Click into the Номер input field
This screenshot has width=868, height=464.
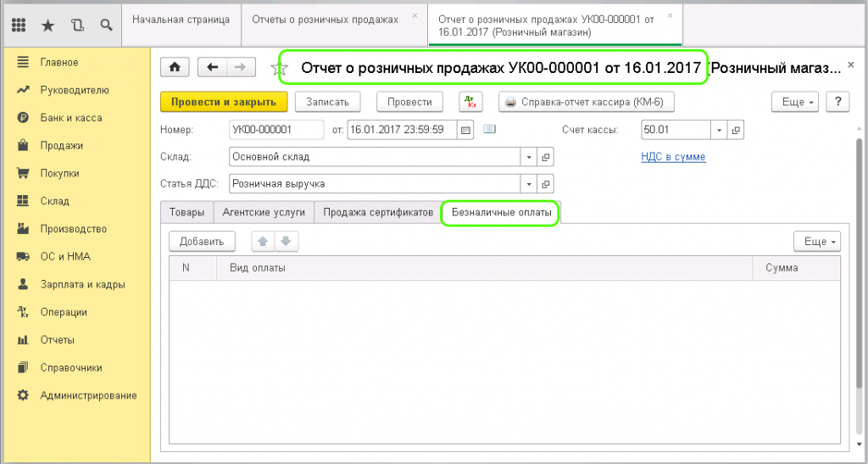pos(275,130)
